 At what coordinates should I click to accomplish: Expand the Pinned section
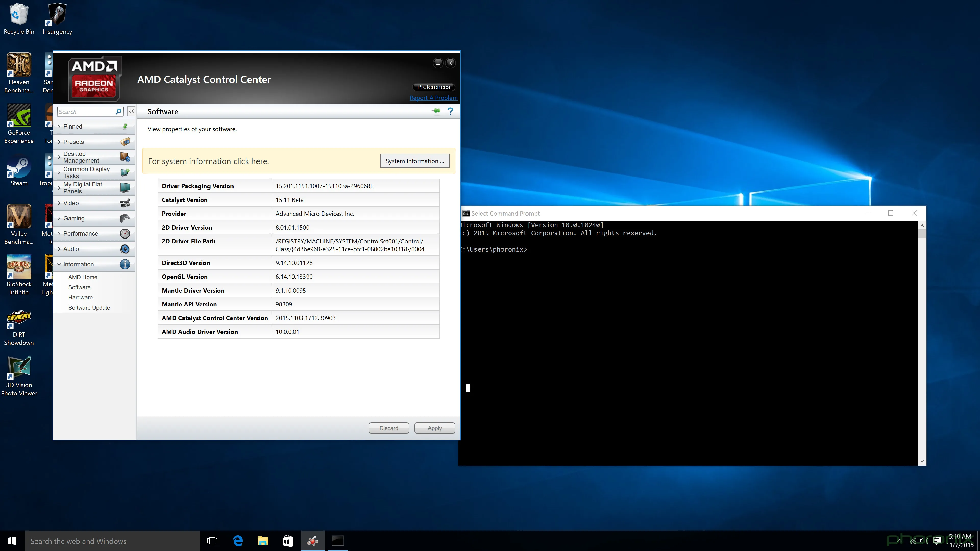coord(72,127)
